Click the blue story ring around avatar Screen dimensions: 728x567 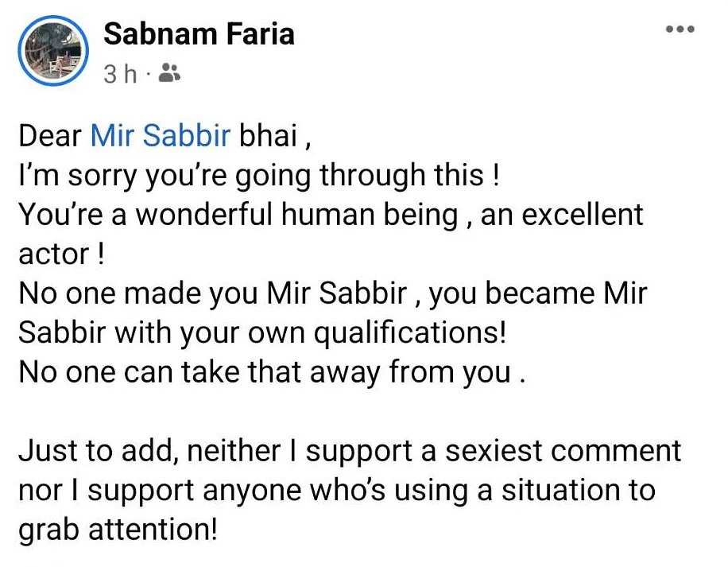click(53, 51)
